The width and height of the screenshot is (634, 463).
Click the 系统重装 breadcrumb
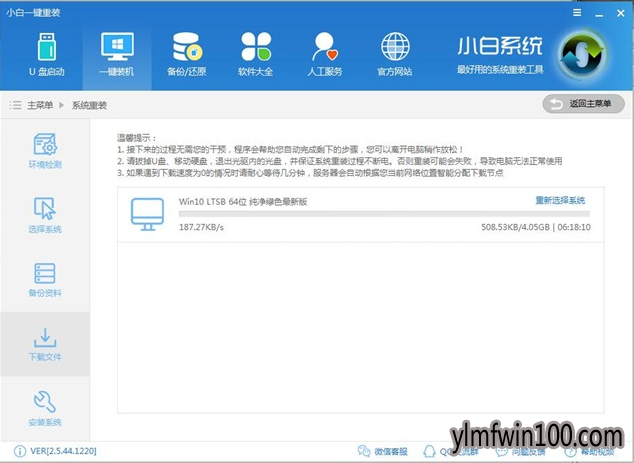pos(89,106)
